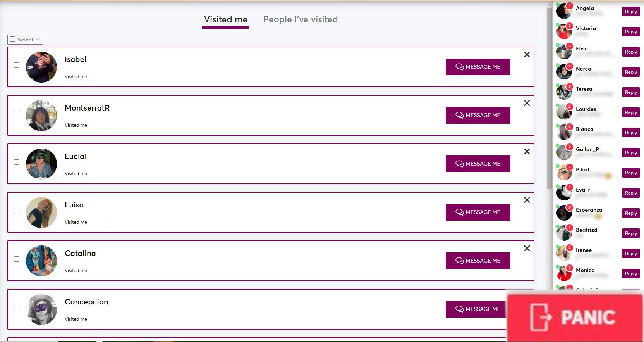644x342 pixels.
Task: Dismiss the Luisa visitor entry
Action: [x=527, y=200]
